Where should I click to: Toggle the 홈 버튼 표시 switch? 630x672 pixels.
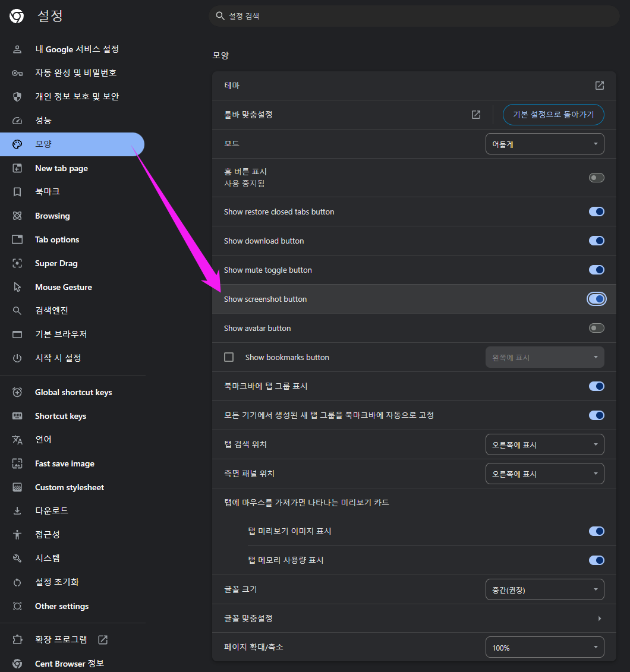[x=596, y=178]
